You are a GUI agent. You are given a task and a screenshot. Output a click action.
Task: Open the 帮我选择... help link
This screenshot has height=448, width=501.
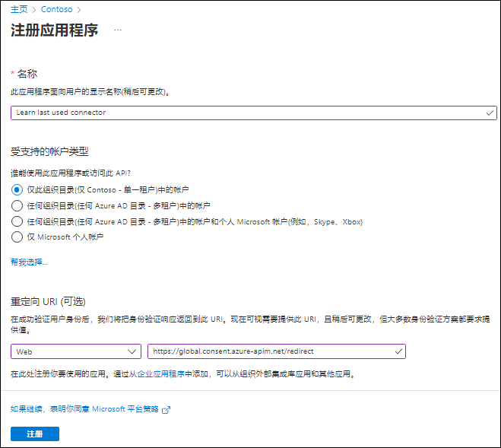click(29, 262)
